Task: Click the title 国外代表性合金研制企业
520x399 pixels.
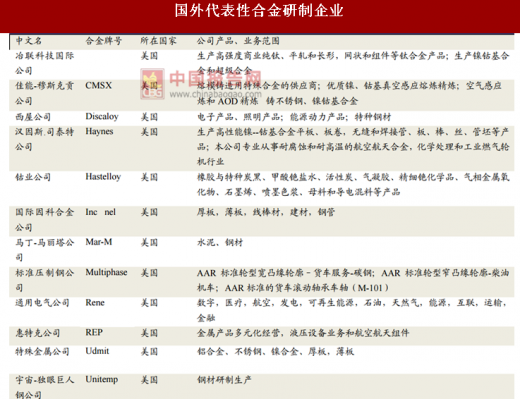Action: pos(259,11)
